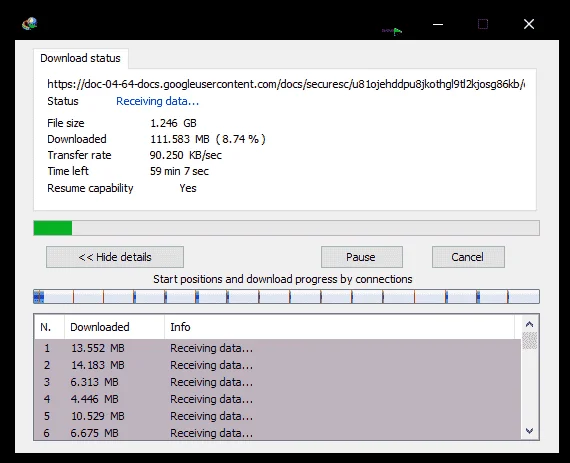Cancel the download
570x463 pixels.
point(468,257)
